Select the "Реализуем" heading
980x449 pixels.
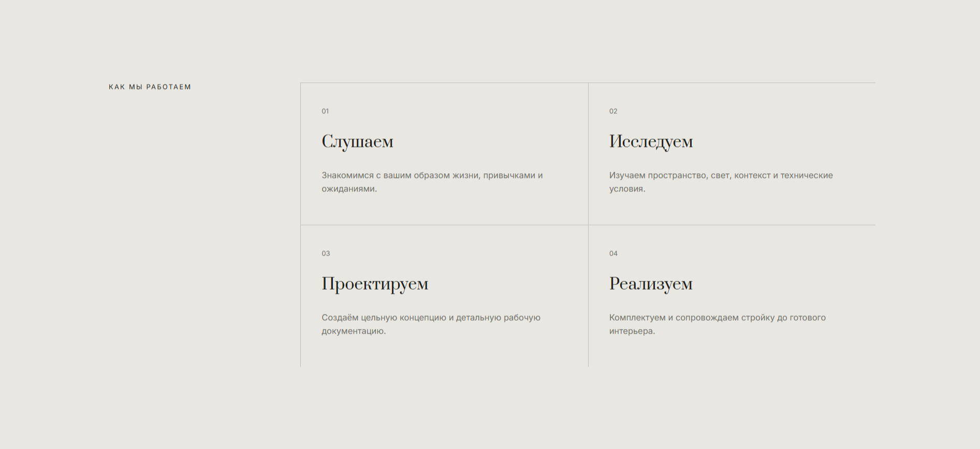click(x=651, y=284)
